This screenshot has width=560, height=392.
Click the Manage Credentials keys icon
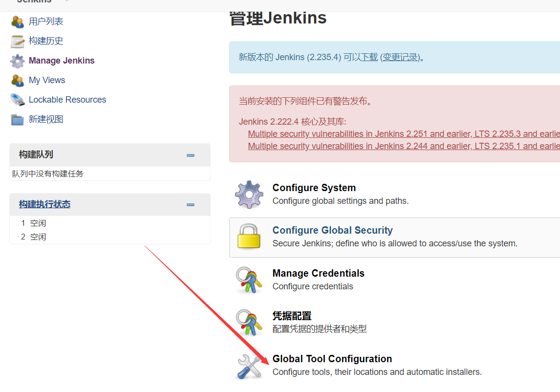click(249, 280)
